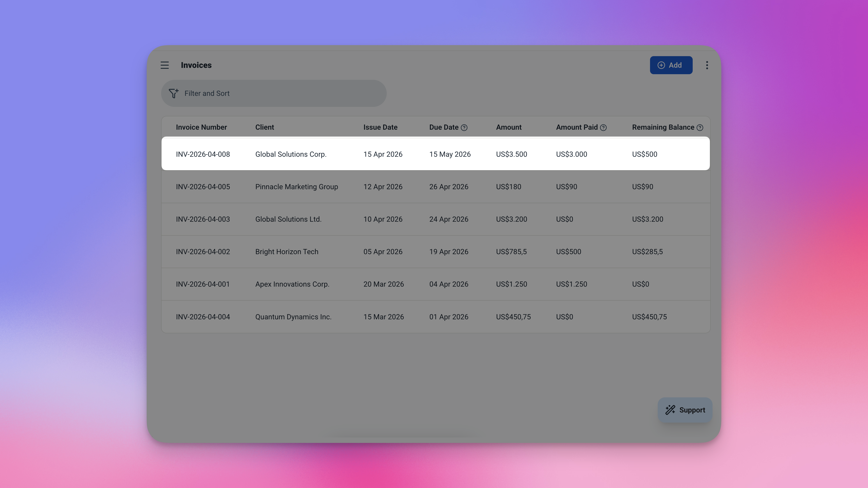Focus the Filter and Sort field
The image size is (868, 488).
274,93
